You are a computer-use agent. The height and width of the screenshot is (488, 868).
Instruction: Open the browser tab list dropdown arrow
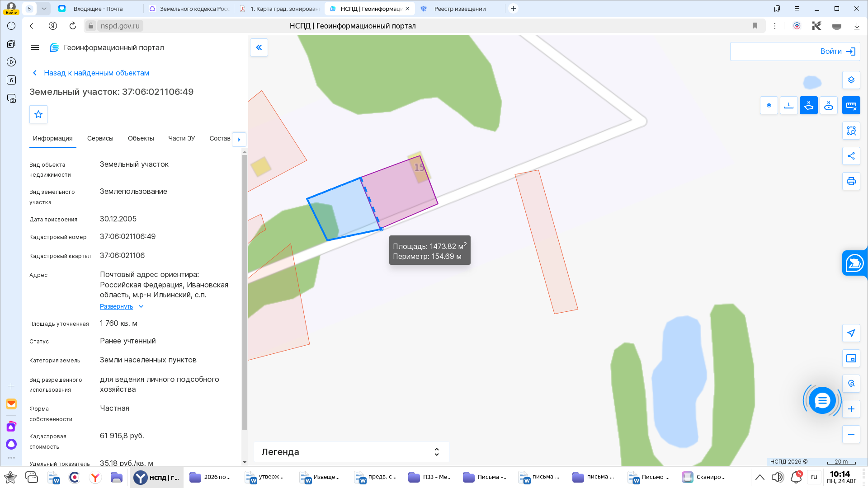coord(44,9)
